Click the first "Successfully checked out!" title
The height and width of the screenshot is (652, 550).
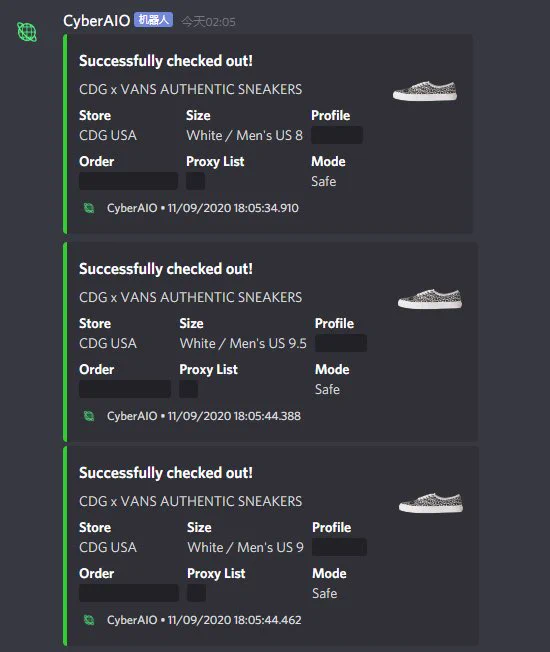tap(166, 61)
